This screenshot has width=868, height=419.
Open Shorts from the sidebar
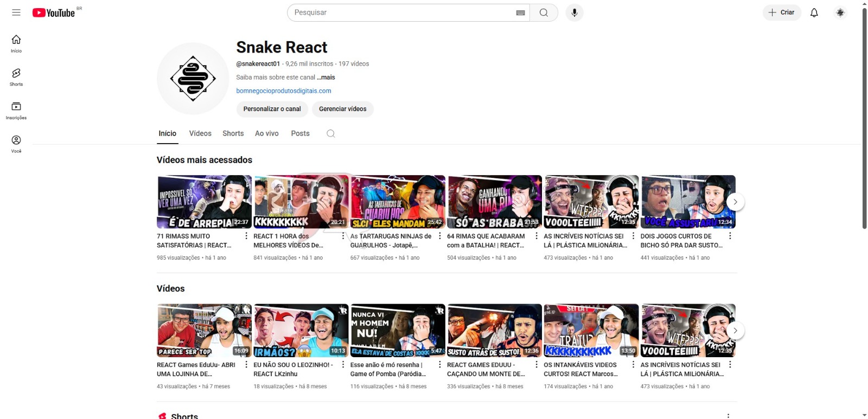[16, 78]
